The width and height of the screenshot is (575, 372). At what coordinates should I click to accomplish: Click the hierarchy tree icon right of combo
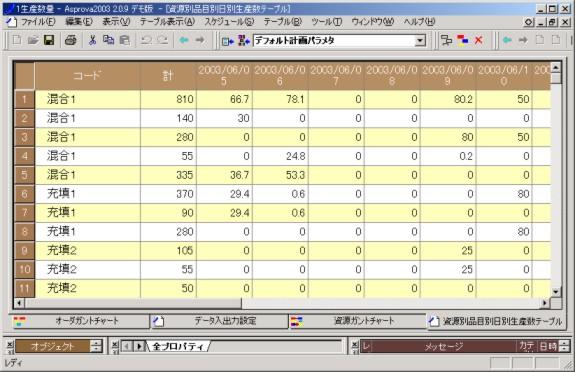(x=446, y=40)
